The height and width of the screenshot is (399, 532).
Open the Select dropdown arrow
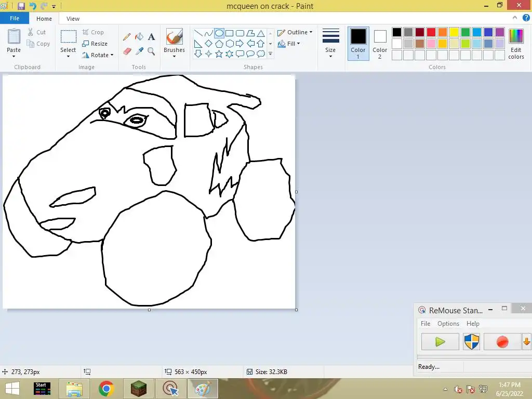[x=68, y=56]
